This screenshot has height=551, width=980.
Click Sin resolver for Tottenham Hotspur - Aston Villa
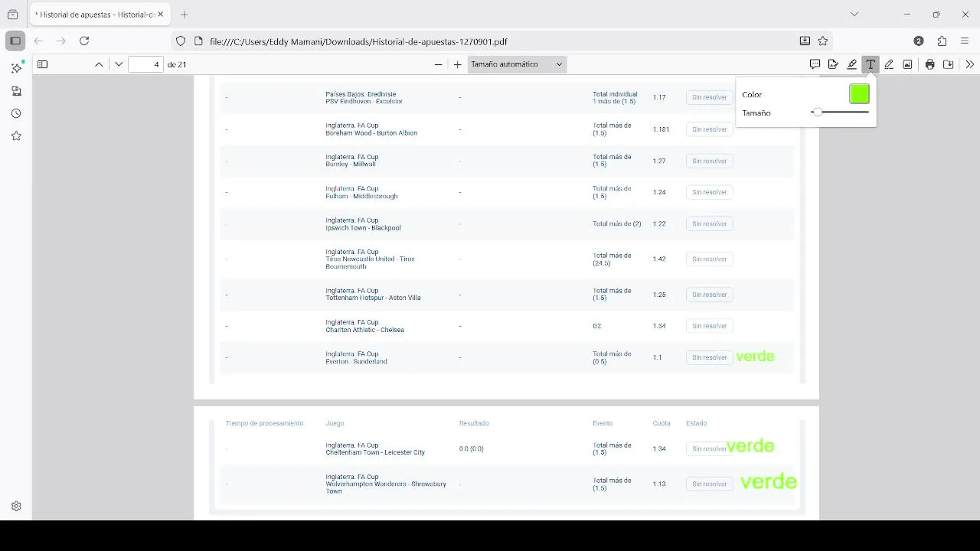pos(709,295)
